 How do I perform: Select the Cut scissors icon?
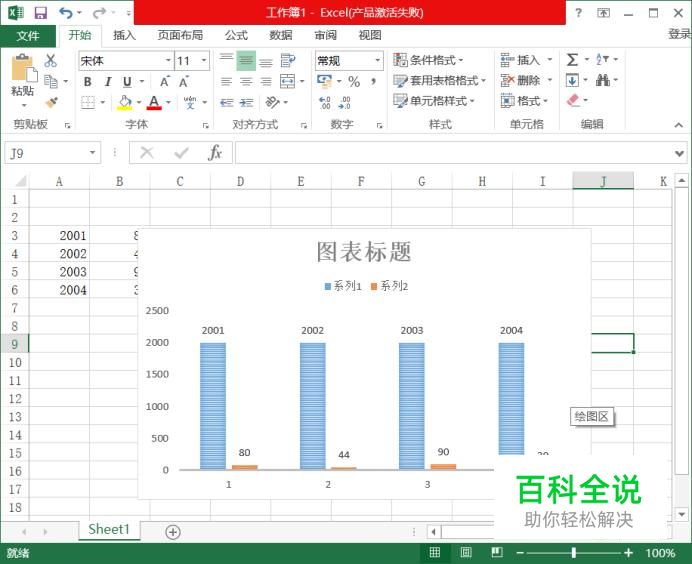coord(51,61)
